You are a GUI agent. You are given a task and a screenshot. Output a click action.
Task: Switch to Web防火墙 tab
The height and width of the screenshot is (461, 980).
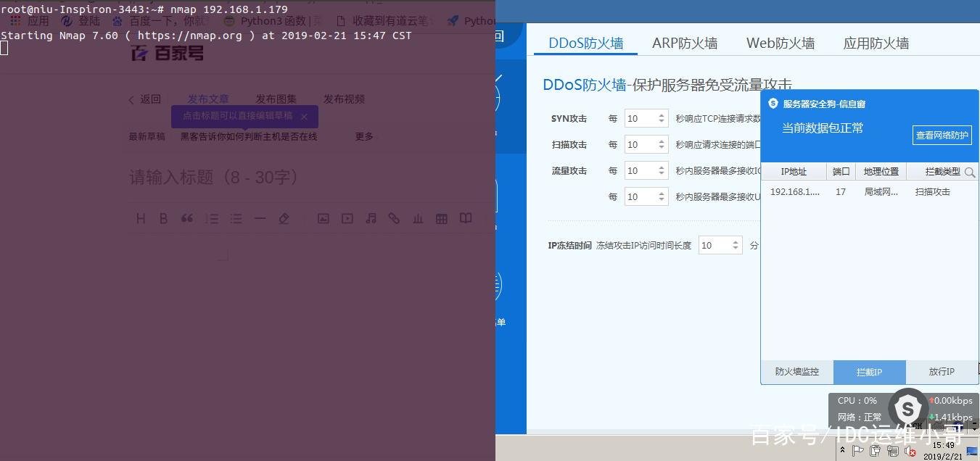pyautogui.click(x=781, y=43)
